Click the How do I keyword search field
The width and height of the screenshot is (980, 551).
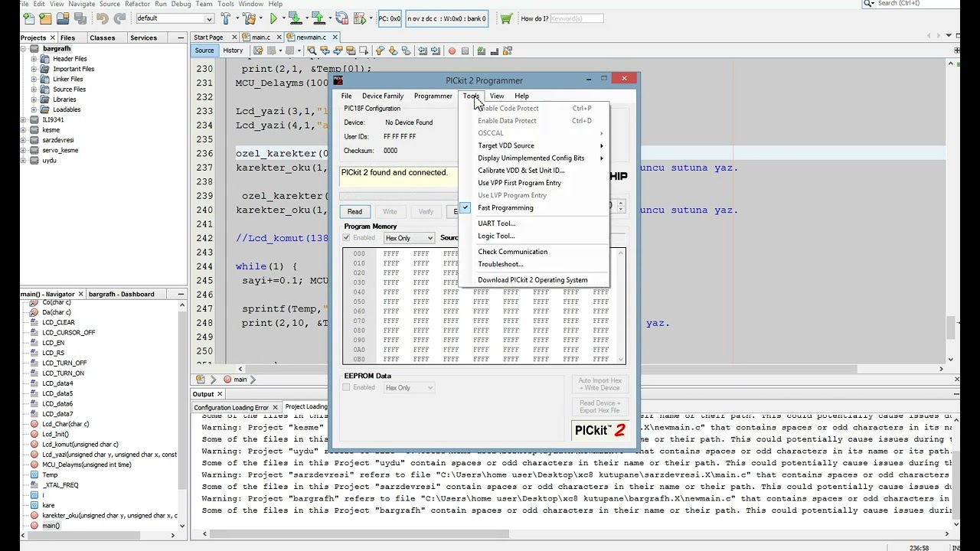pos(577,18)
